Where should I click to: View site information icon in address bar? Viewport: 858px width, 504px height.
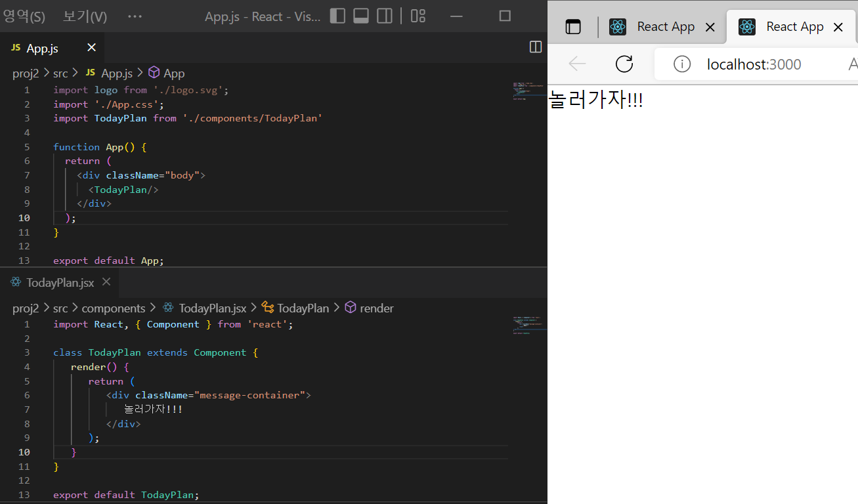click(682, 64)
